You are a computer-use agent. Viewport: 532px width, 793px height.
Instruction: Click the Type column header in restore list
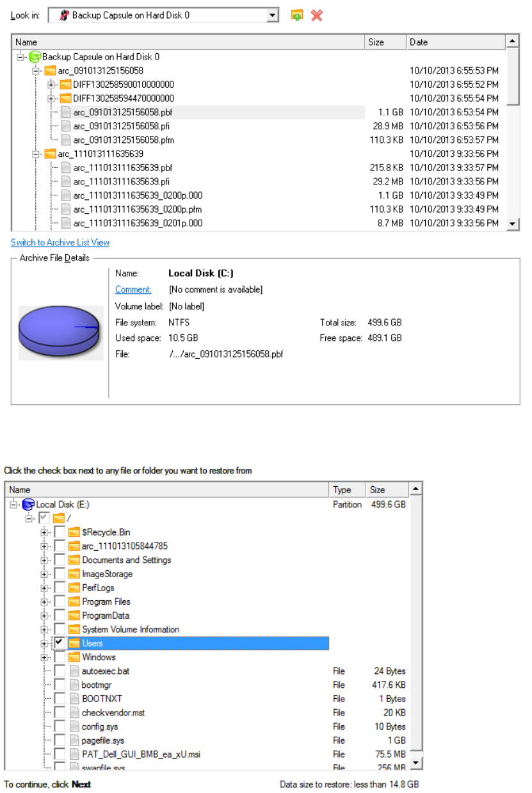coord(348,490)
